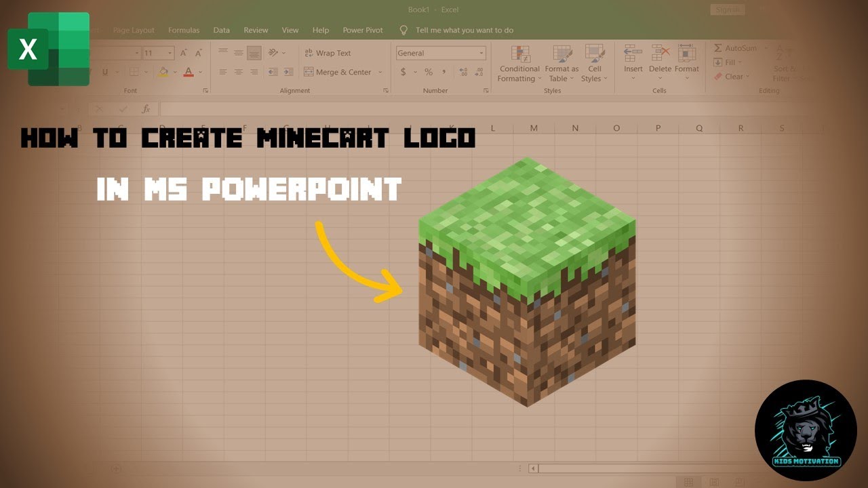Apply bottom vertical alignment

pyautogui.click(x=254, y=53)
